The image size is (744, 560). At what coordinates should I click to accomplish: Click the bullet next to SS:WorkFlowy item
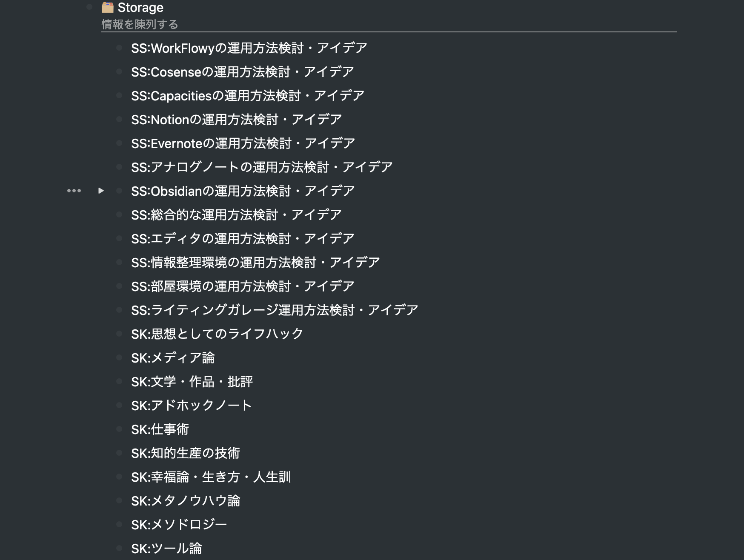(120, 48)
